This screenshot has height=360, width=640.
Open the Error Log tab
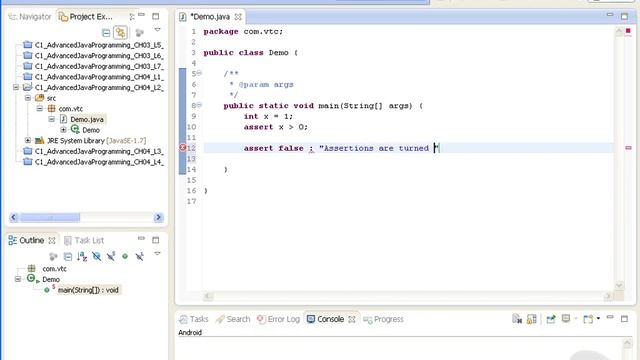coord(279,319)
